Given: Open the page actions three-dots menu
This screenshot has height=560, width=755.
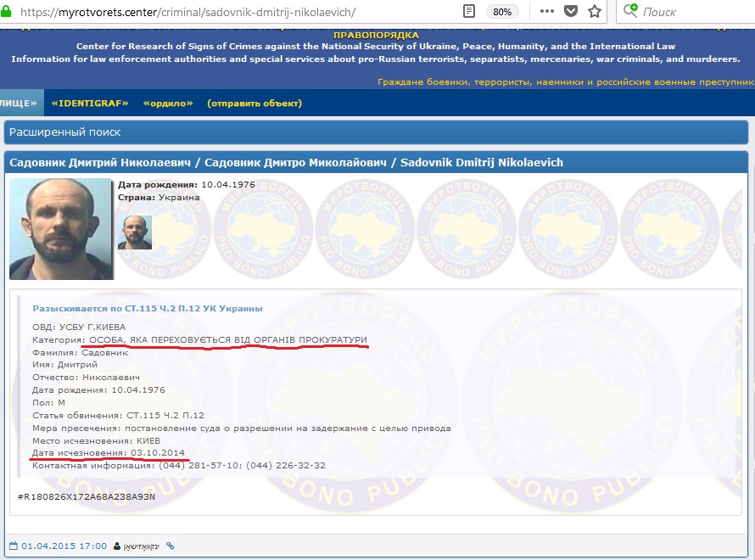Looking at the screenshot, I should pos(547,12).
